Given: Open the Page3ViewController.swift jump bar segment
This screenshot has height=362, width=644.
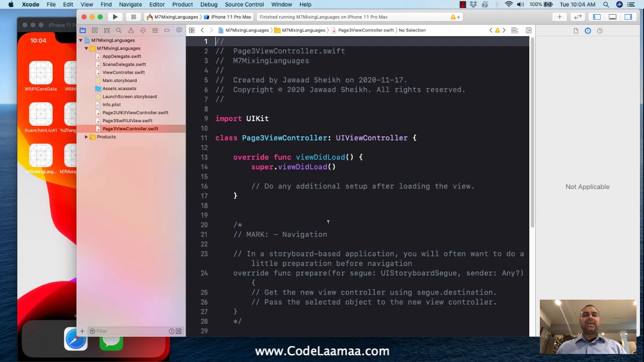Looking at the screenshot, I should pos(363,30).
